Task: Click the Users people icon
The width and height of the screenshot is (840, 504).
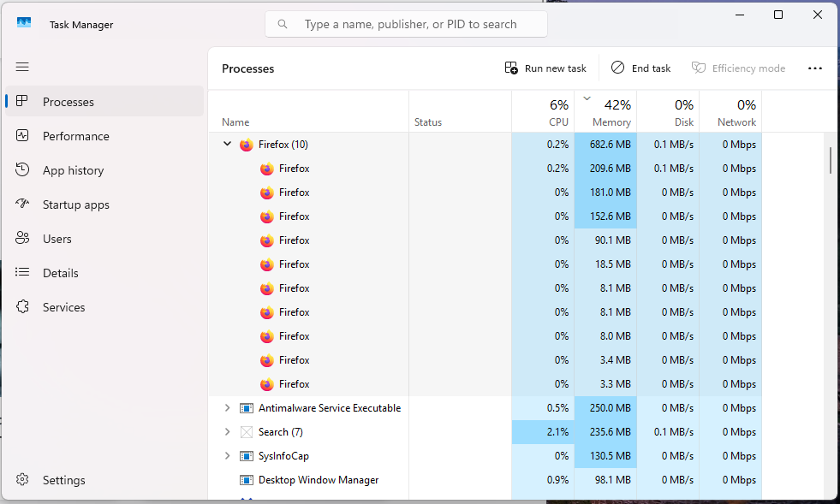Action: [x=22, y=238]
